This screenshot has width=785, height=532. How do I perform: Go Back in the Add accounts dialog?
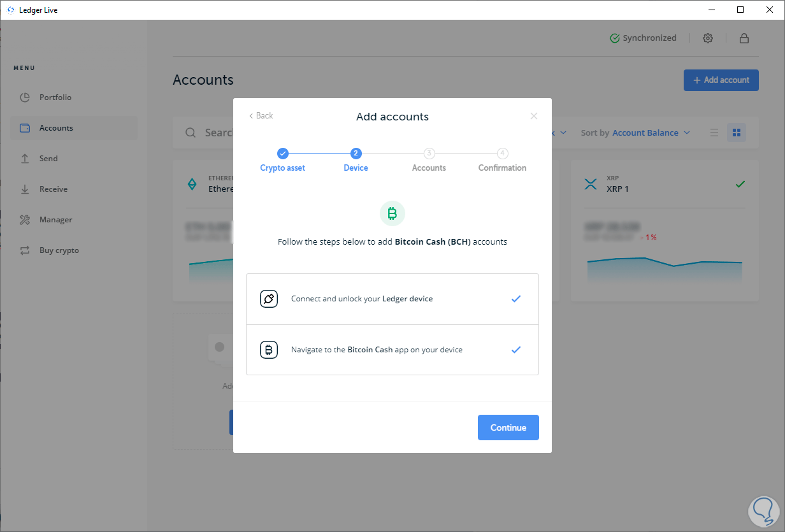coord(261,115)
